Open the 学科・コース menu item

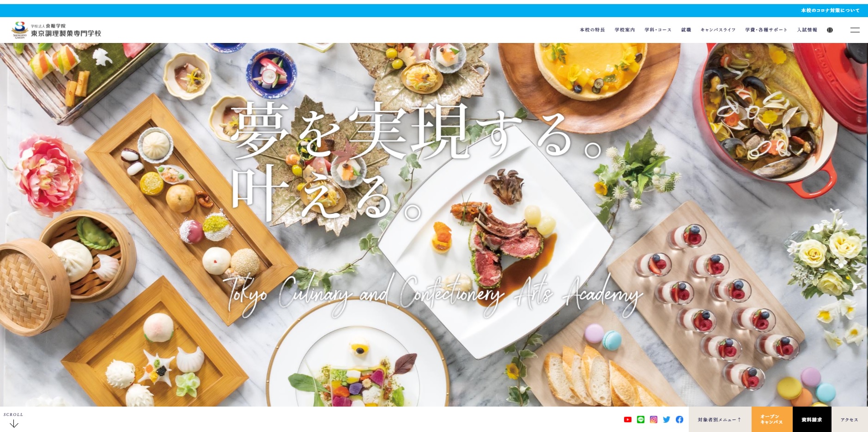[658, 30]
